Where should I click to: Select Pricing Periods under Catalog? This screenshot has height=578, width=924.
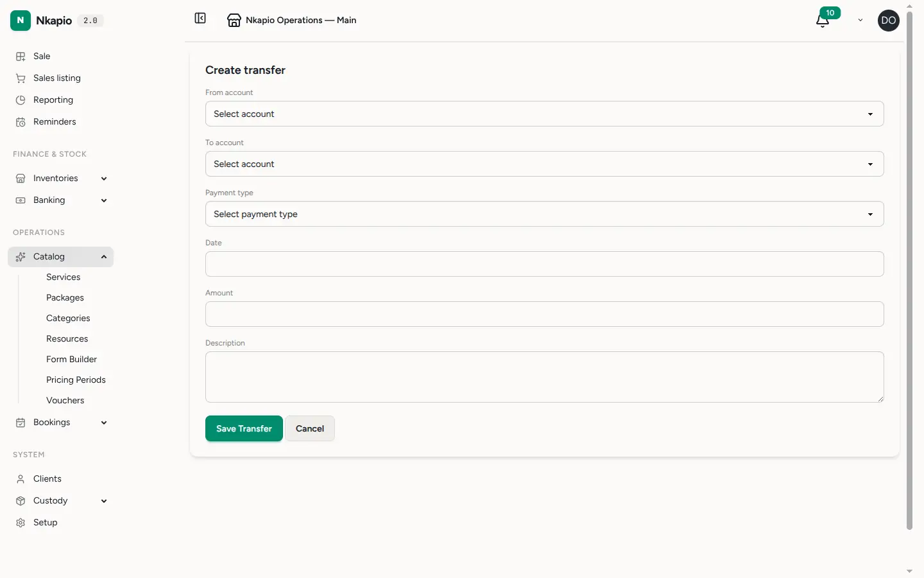click(76, 380)
